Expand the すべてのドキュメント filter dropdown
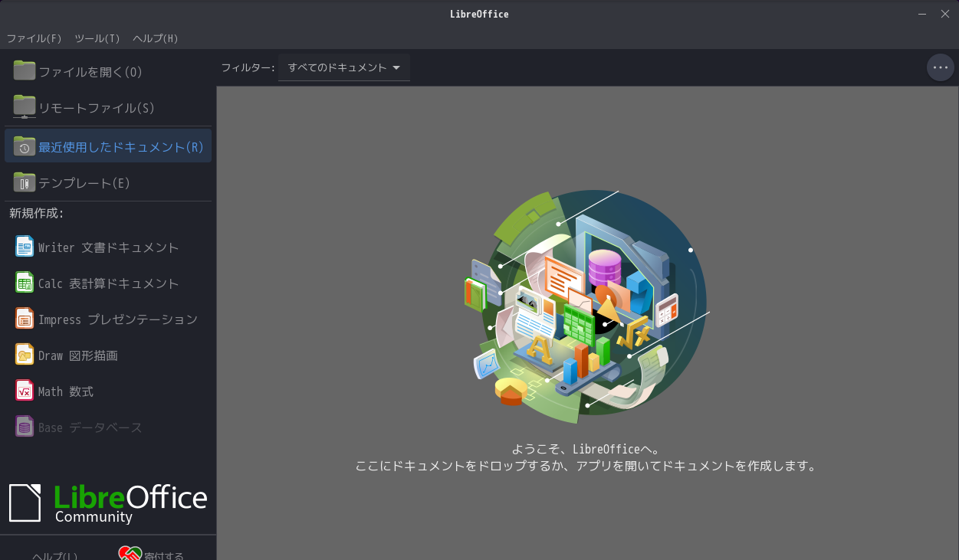The width and height of the screenshot is (959, 560). (x=344, y=67)
